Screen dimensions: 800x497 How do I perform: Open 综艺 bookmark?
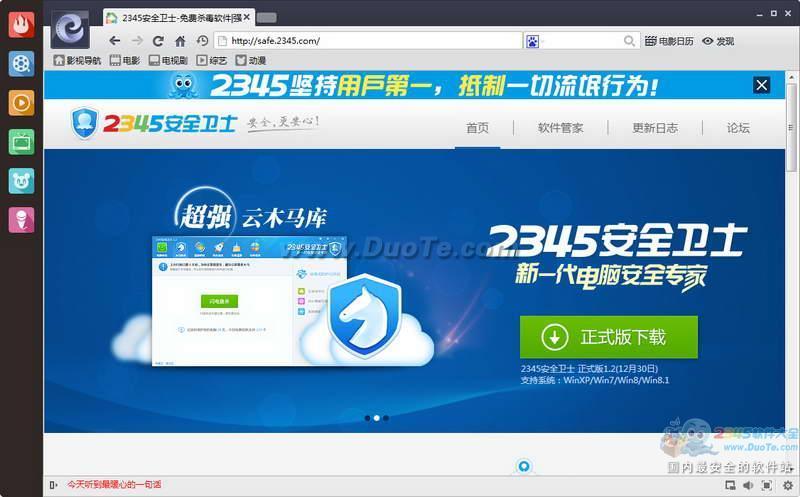[212, 60]
